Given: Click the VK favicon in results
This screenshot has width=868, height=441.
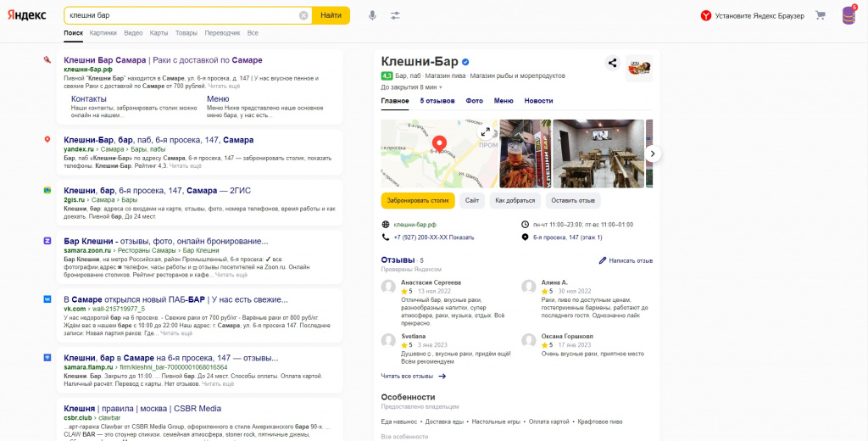Looking at the screenshot, I should [47, 299].
